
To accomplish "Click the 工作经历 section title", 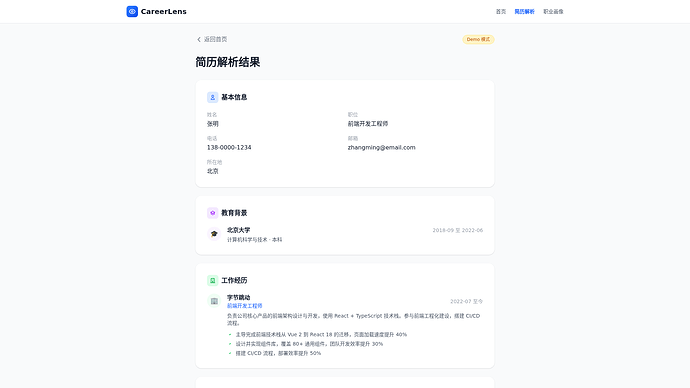I will (x=234, y=280).
